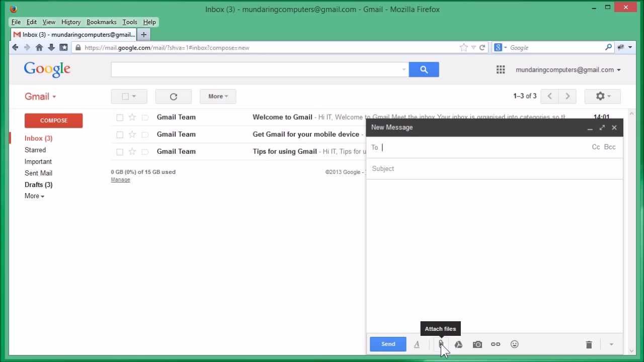The height and width of the screenshot is (362, 644).
Task: Mark Tips for using Gmail important
Action: point(145,152)
